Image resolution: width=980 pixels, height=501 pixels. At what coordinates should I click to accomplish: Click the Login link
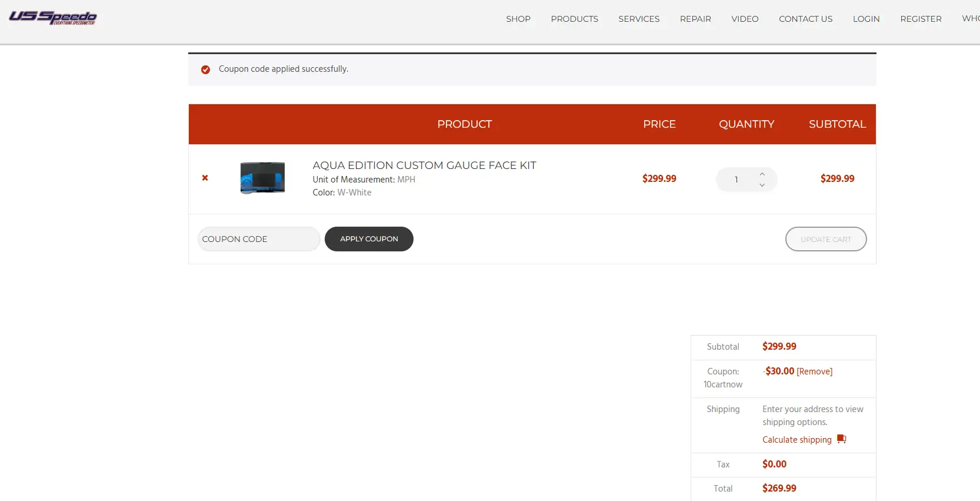coord(866,19)
